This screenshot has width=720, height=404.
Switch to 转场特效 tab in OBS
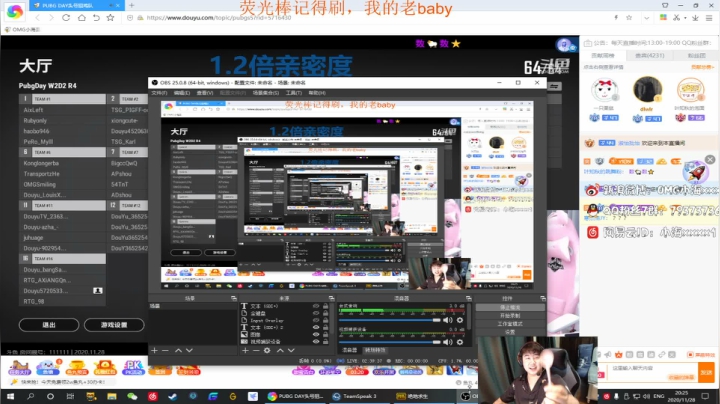pyautogui.click(x=375, y=350)
